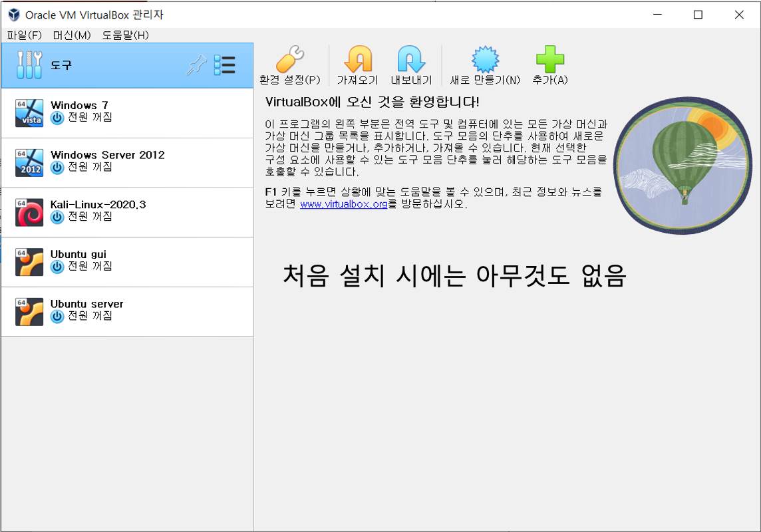
Task: Maximize the VirtualBox manager window
Action: [x=698, y=15]
